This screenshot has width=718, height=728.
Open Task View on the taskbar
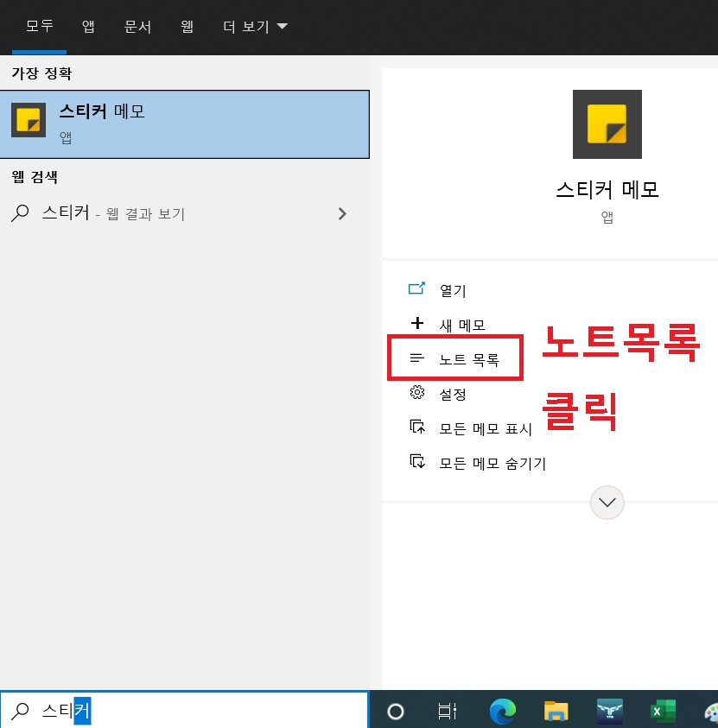448,712
